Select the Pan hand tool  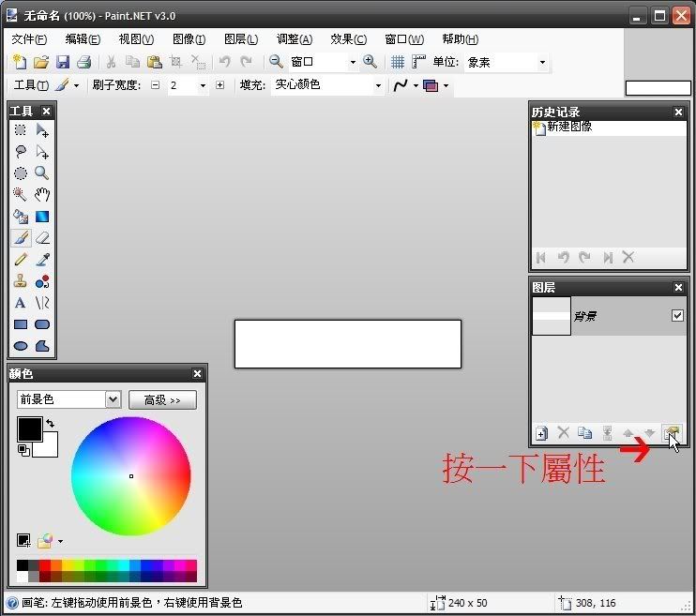click(x=42, y=194)
